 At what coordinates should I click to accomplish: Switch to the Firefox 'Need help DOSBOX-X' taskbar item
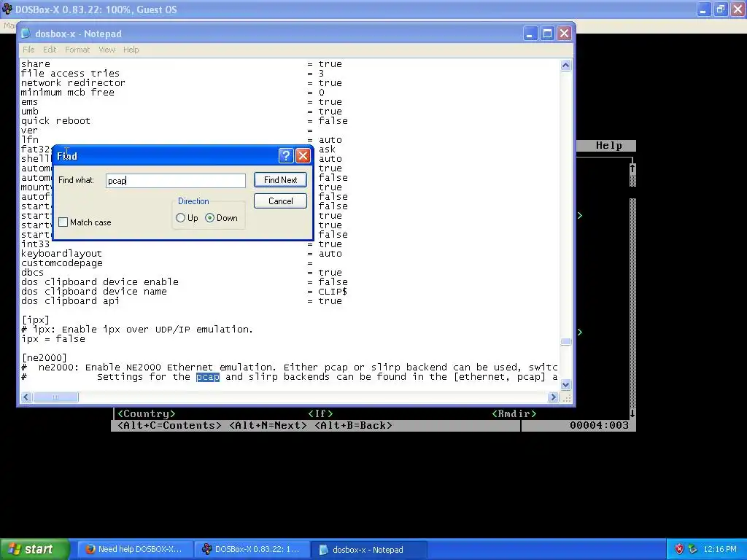(135, 550)
